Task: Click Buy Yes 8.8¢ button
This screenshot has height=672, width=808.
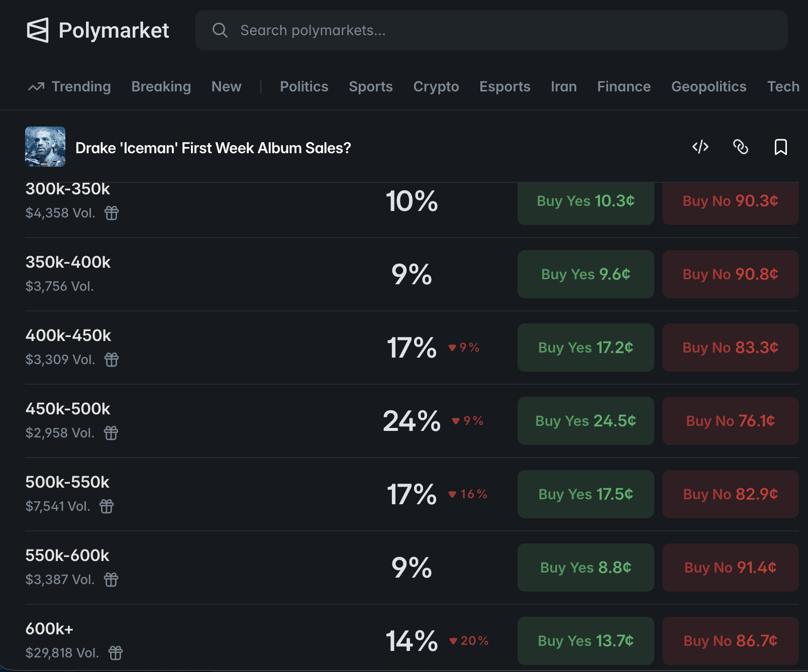Action: click(586, 568)
